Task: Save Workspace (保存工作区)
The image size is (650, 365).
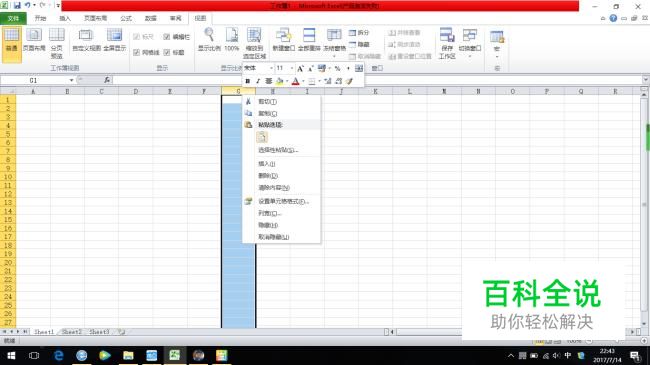Action: pos(447,43)
